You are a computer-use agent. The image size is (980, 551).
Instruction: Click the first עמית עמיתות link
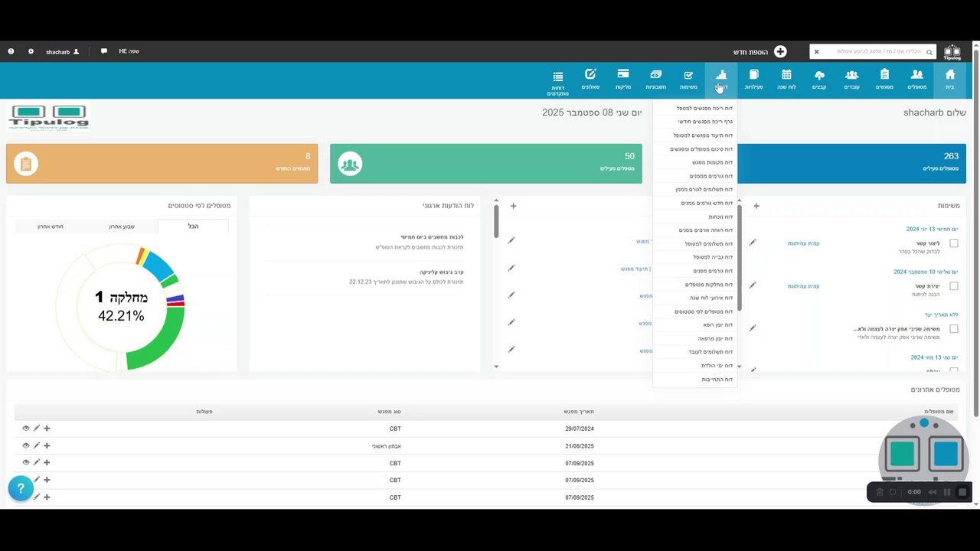point(803,243)
